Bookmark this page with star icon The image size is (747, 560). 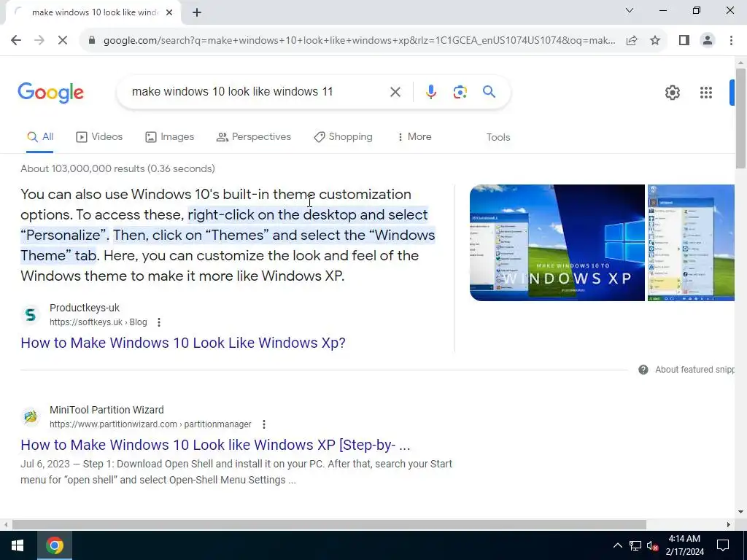point(655,40)
